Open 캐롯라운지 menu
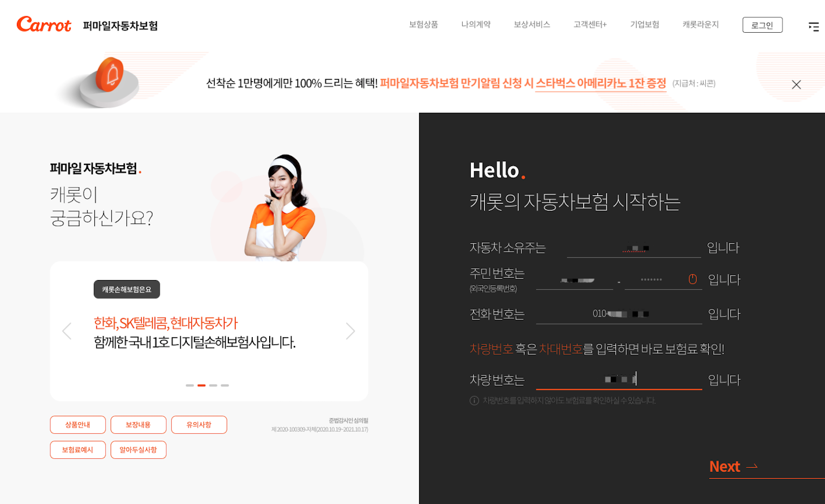Image resolution: width=825 pixels, height=504 pixels. (700, 25)
